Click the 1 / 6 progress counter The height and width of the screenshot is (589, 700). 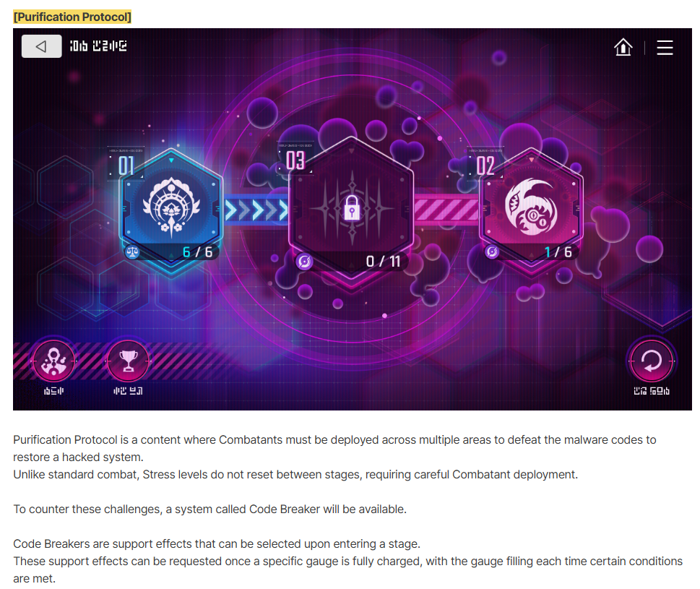(558, 252)
